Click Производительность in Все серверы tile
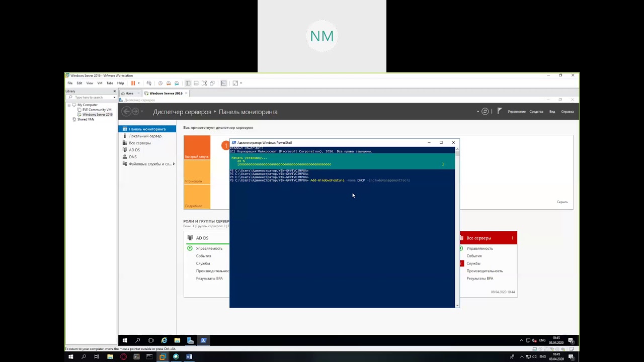Viewport: 644px width, 362px height. [x=485, y=271]
